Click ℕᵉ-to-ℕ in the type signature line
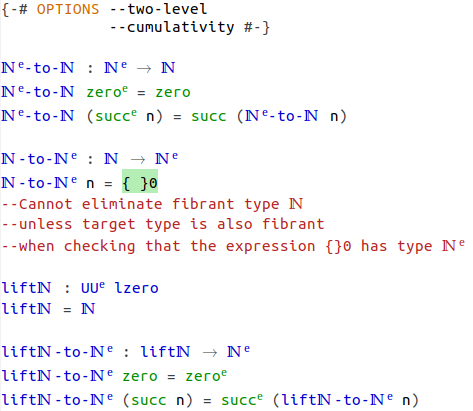 click(38, 68)
